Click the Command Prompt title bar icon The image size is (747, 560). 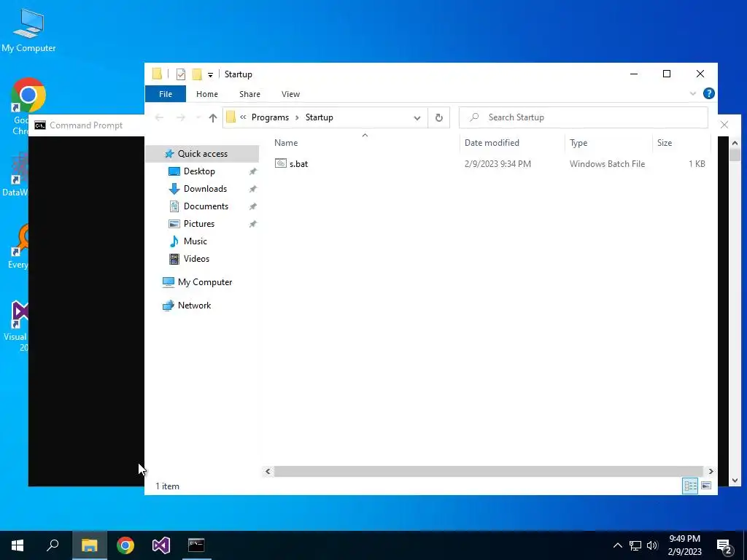coord(40,125)
